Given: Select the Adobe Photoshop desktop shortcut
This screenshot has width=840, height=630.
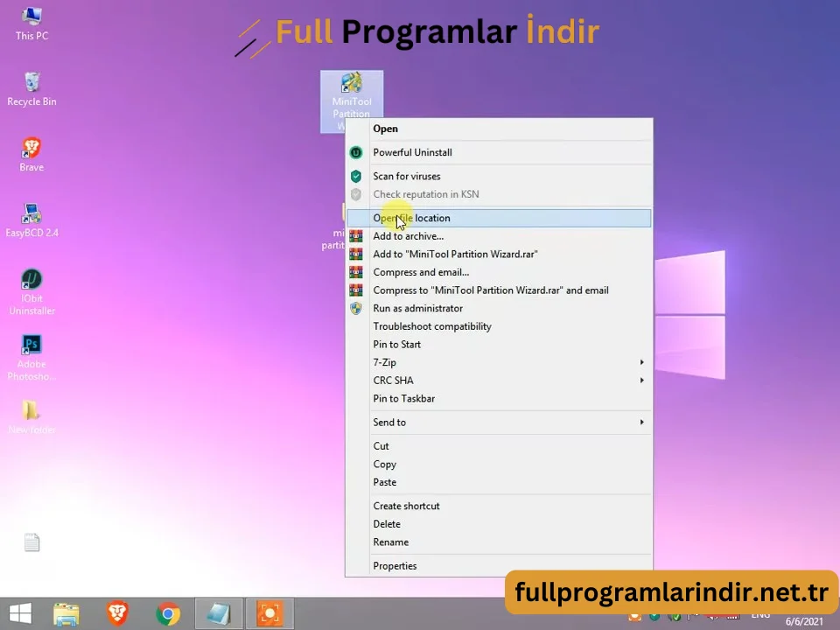Looking at the screenshot, I should (31, 358).
